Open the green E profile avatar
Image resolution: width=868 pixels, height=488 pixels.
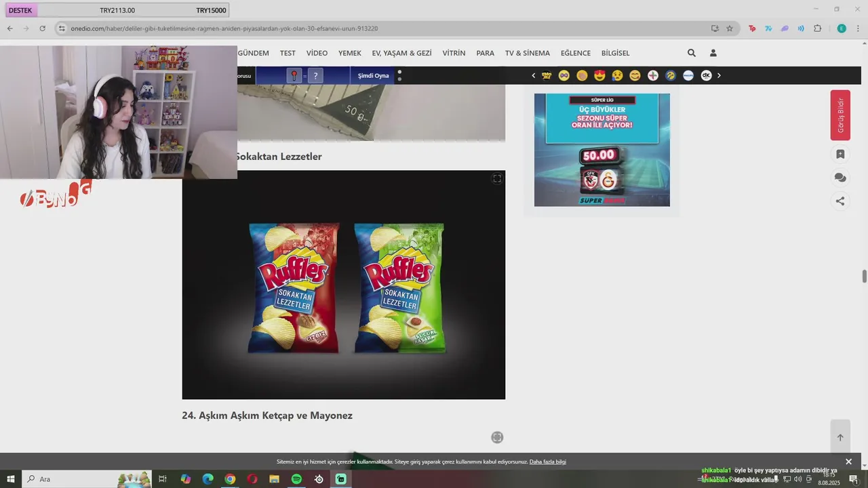tap(842, 28)
